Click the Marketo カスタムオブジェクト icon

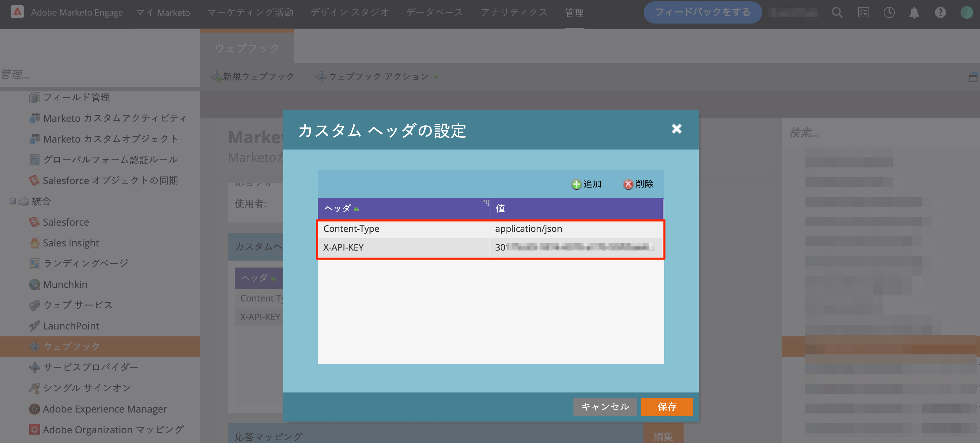coord(34,139)
